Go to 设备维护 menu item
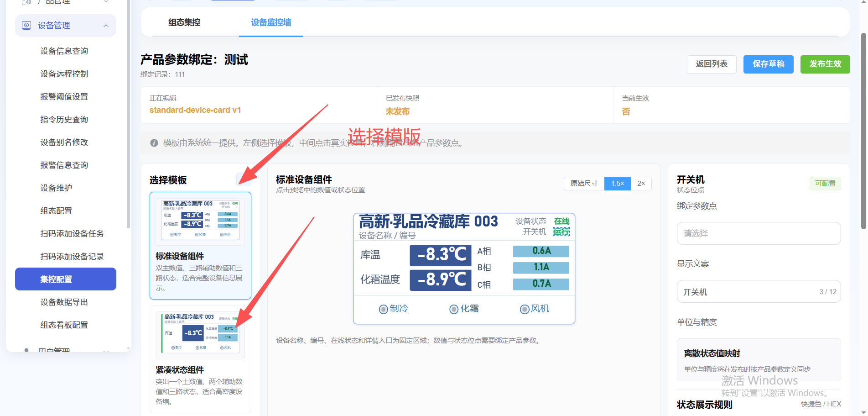The height and width of the screenshot is (416, 868). tap(56, 188)
